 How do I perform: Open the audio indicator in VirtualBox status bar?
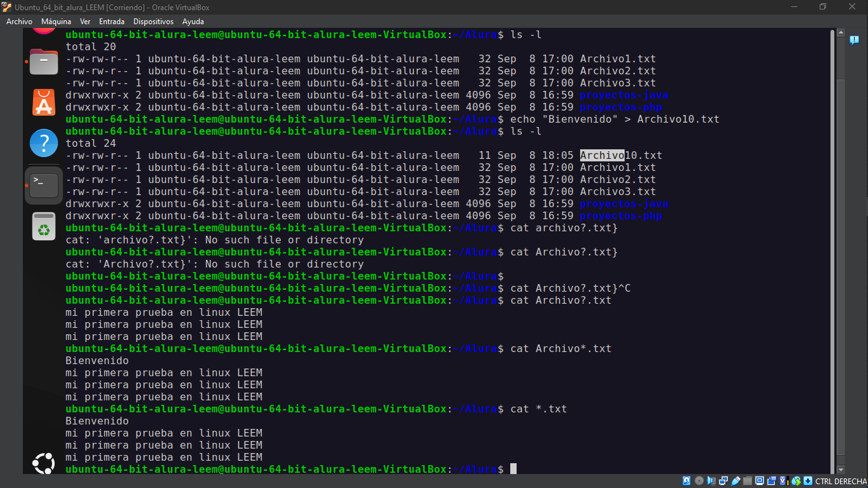pyautogui.click(x=711, y=481)
